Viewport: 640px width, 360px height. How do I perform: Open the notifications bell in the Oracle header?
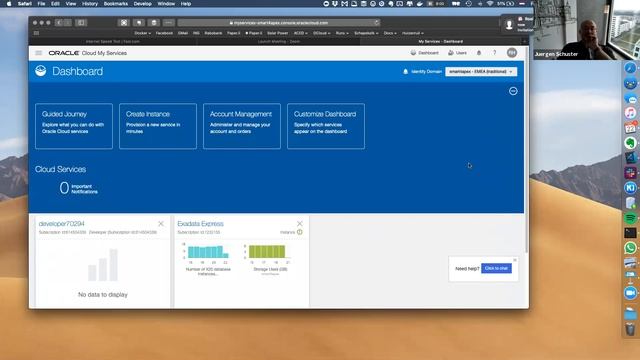click(x=479, y=53)
